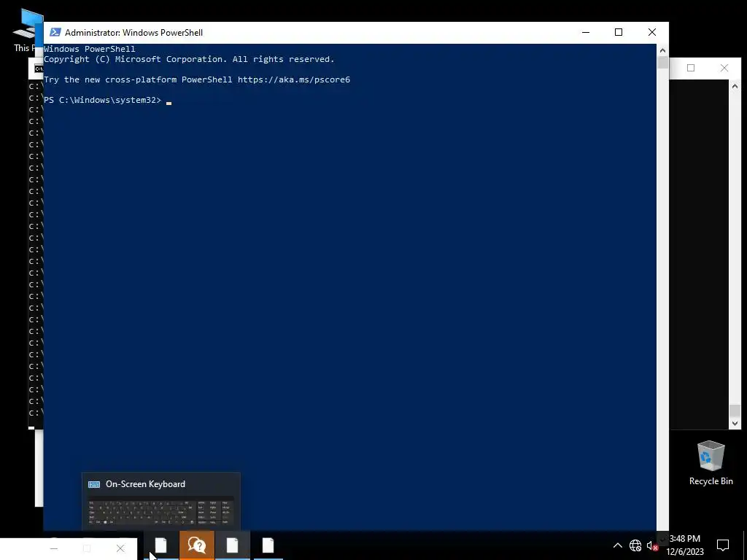Click the blank-file taskbar icon right of orange help icon
Screen dimensions: 747x560
pyautogui.click(x=233, y=545)
